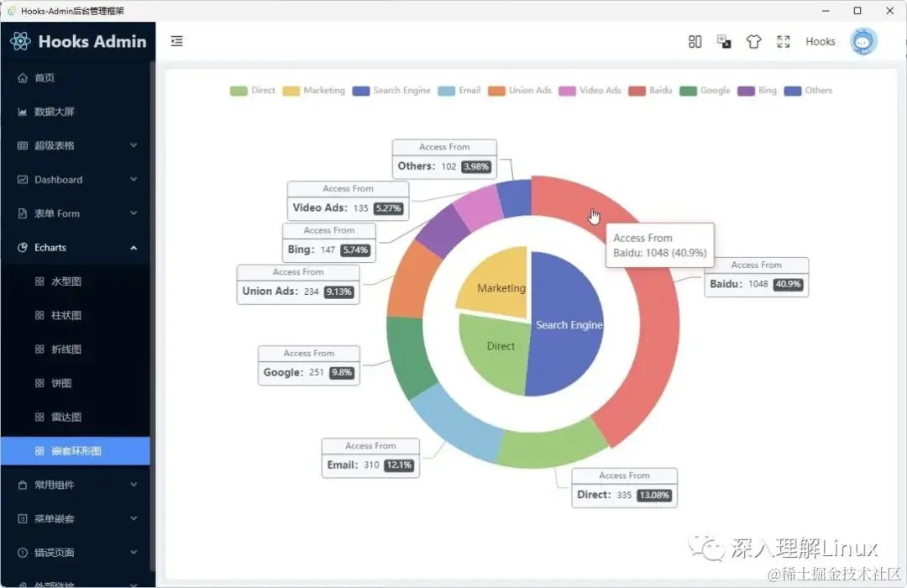
Task: Toggle Union Ads series in legend
Action: (520, 90)
